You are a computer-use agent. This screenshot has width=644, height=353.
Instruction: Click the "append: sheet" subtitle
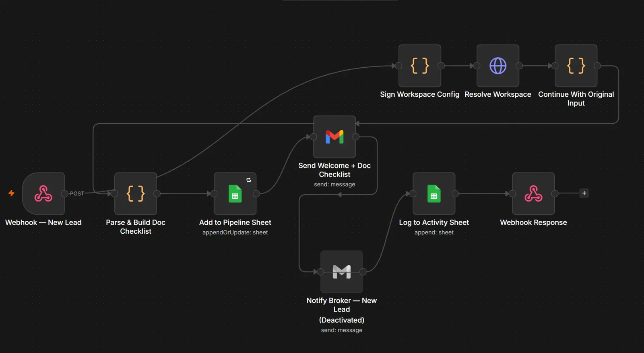[434, 233]
